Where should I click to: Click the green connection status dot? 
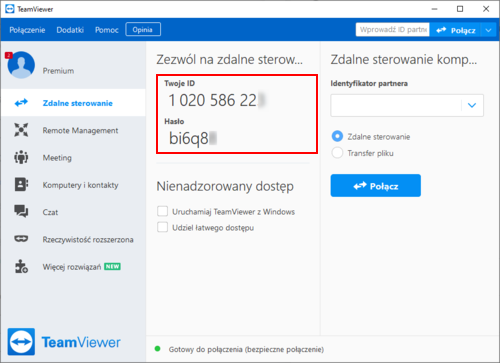point(158,349)
